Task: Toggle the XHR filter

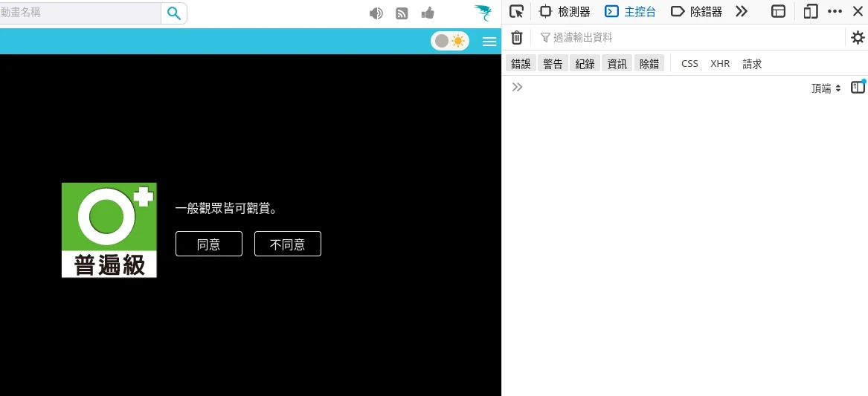Action: pos(720,64)
